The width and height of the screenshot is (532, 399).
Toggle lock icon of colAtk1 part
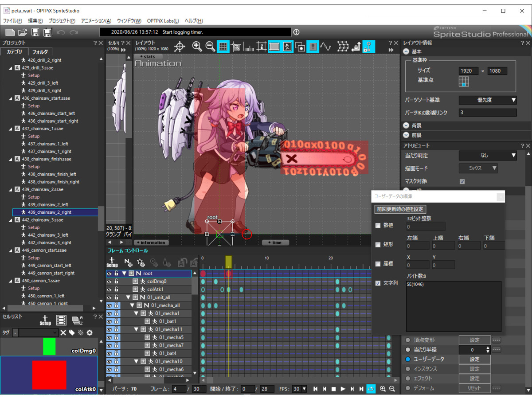pyautogui.click(x=117, y=289)
